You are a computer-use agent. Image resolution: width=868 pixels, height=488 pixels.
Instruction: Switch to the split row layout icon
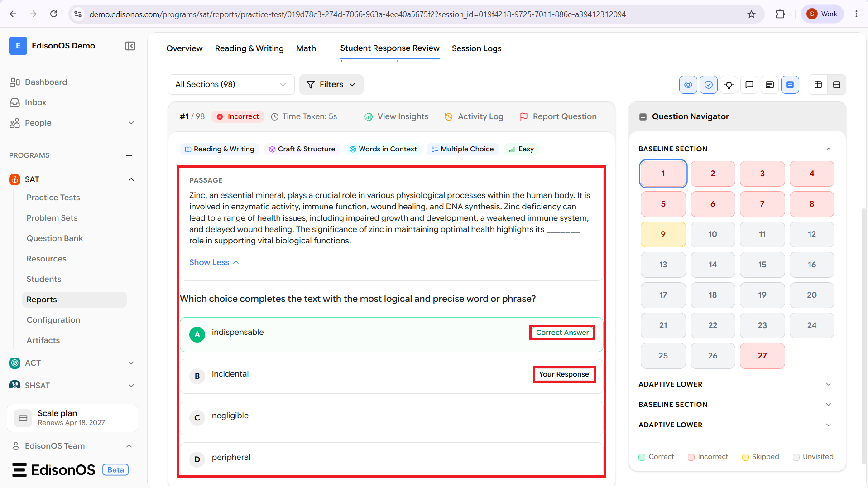point(836,85)
